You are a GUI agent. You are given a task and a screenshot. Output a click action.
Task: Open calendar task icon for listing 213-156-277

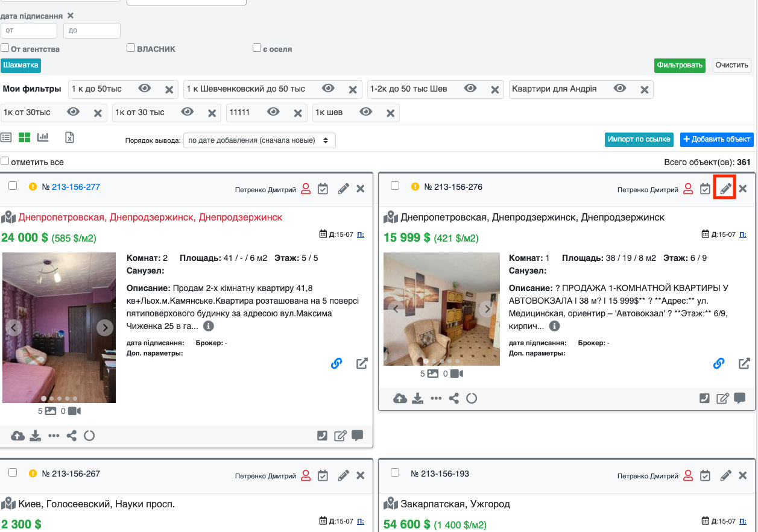[323, 189]
